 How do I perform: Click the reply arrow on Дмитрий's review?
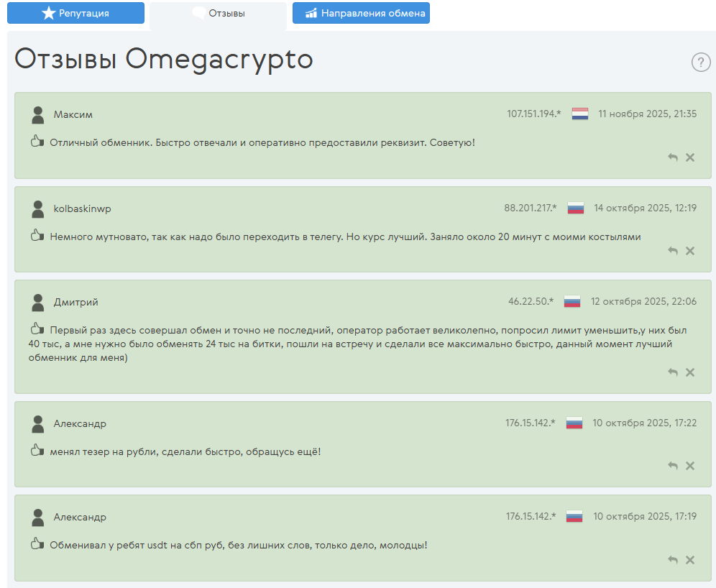pyautogui.click(x=673, y=372)
